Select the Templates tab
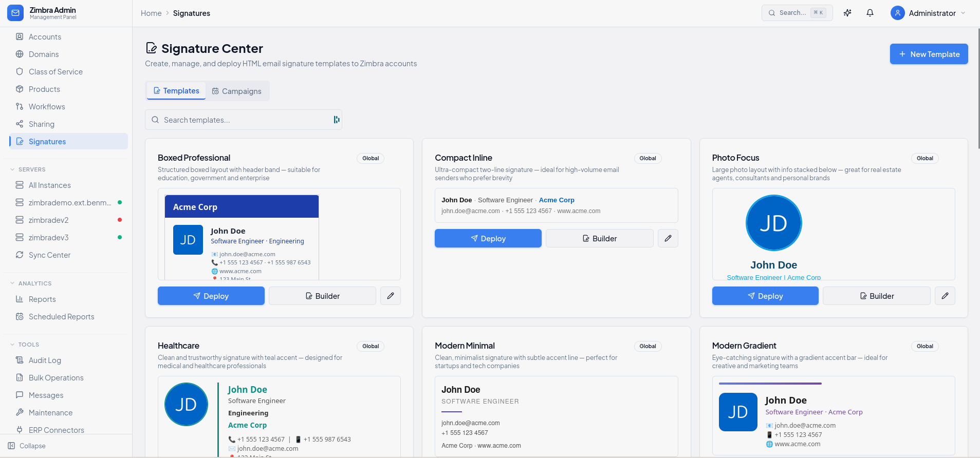980x458 pixels. [176, 91]
